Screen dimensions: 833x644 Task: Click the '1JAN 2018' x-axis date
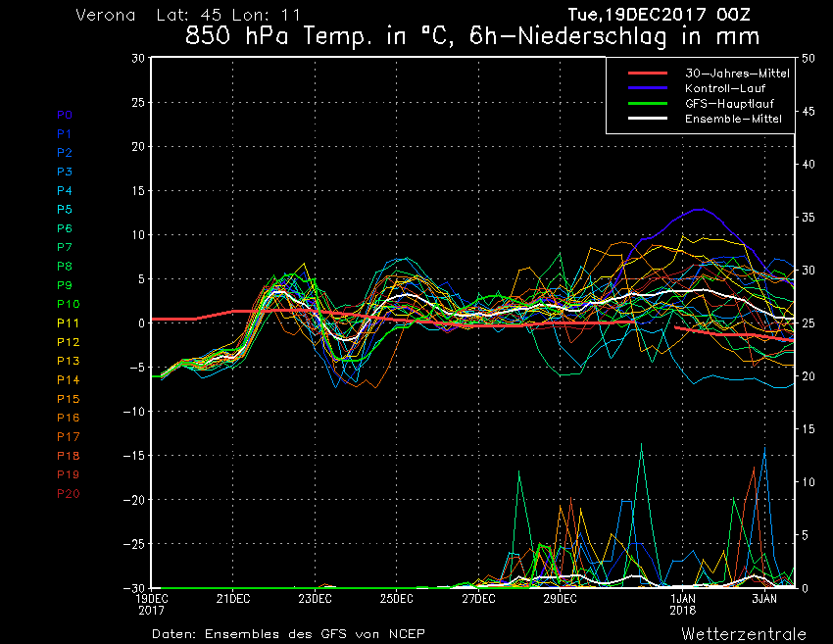pos(683,604)
